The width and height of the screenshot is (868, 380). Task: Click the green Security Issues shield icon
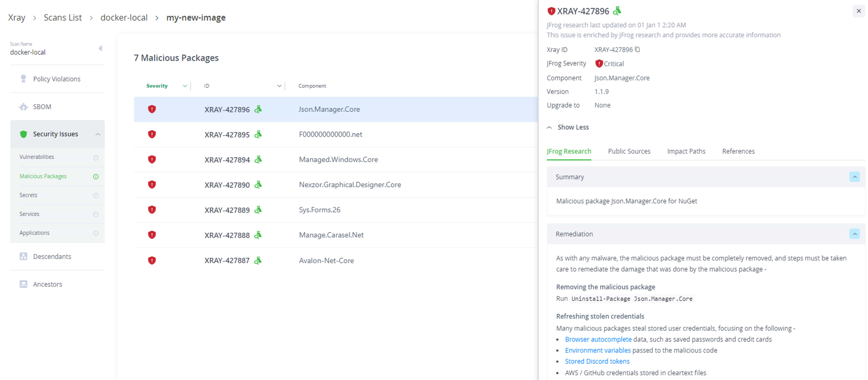point(23,134)
